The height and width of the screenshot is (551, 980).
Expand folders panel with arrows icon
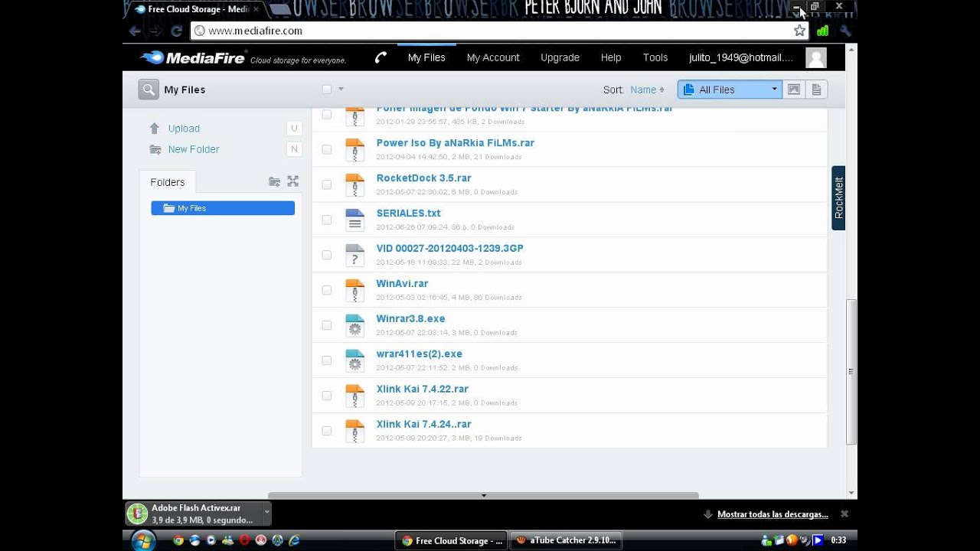pos(292,181)
